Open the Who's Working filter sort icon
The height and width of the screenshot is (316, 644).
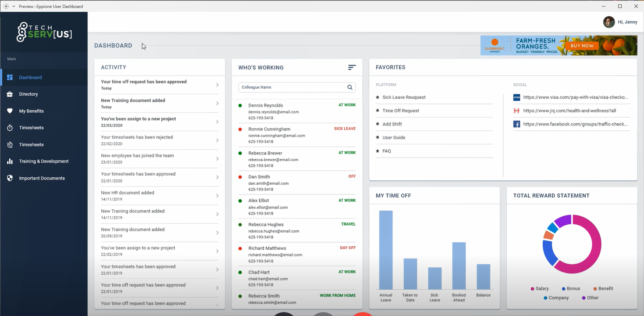(x=352, y=68)
